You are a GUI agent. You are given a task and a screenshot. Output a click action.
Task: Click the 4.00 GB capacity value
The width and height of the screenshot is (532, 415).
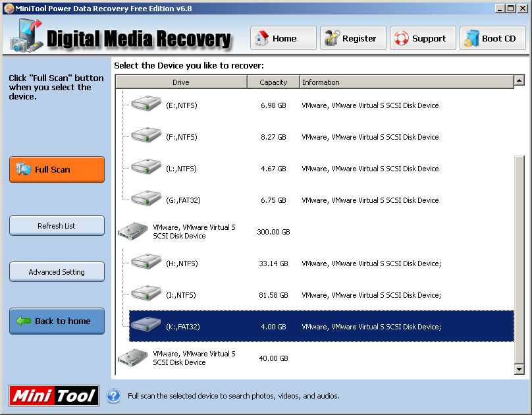[273, 327]
